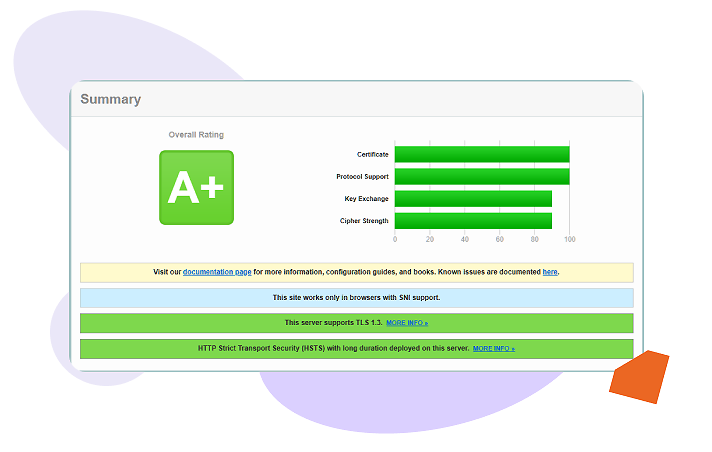712x452 pixels.
Task: Click the Cipher Strength chart label
Action: 364,221
